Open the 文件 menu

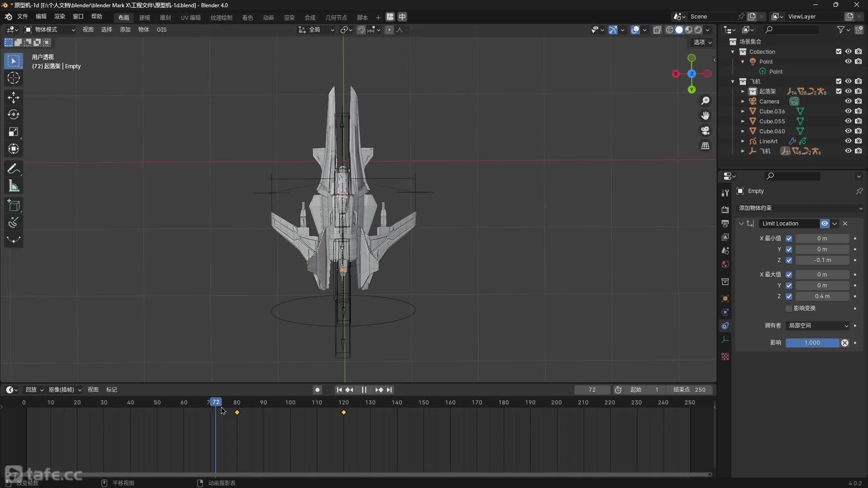(23, 17)
